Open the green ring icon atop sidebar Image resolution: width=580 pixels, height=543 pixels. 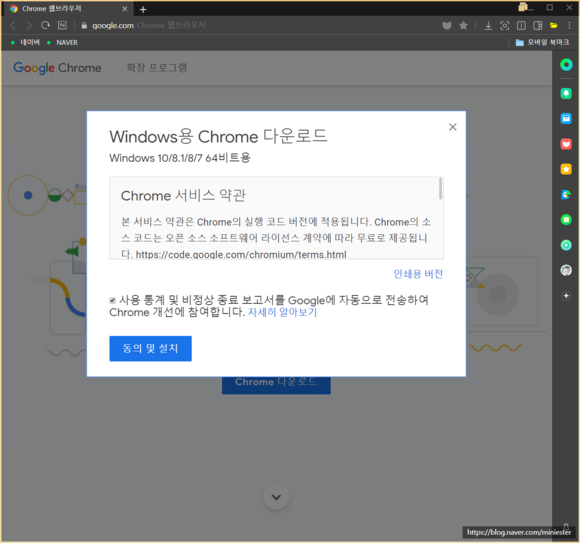566,65
